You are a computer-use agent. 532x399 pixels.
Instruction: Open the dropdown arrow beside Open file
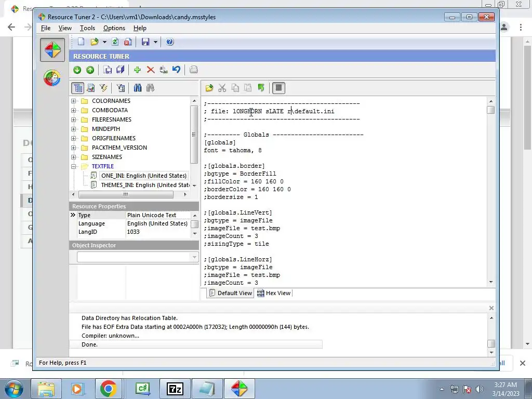point(104,42)
